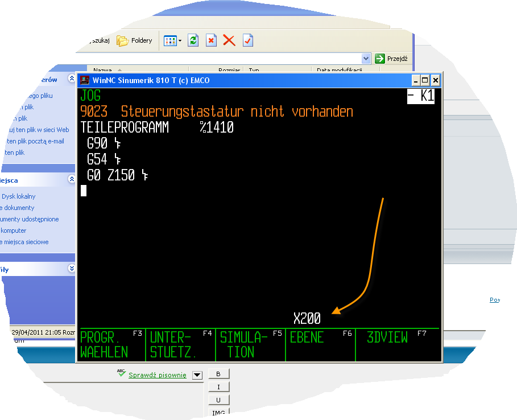
Task: Click the WinNC application icon in title bar
Action: [x=85, y=80]
